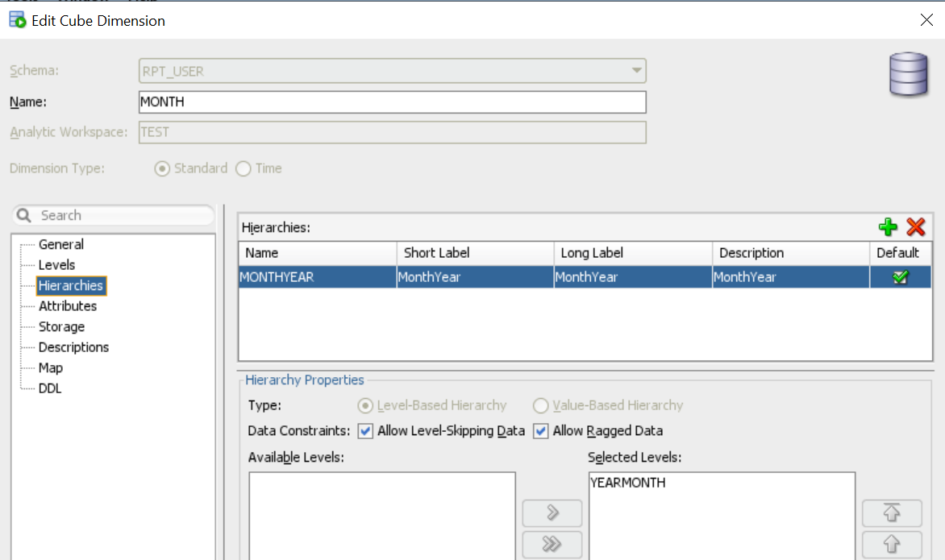Add a new hierarchy with green plus
Viewport: 945px width, 560px height.
[888, 227]
